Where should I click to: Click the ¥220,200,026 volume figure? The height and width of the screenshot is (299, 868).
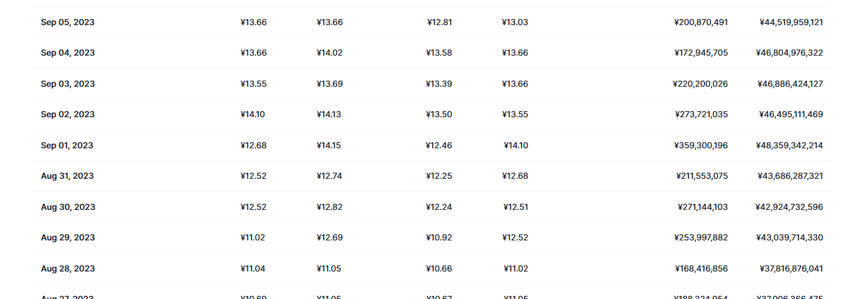click(700, 84)
